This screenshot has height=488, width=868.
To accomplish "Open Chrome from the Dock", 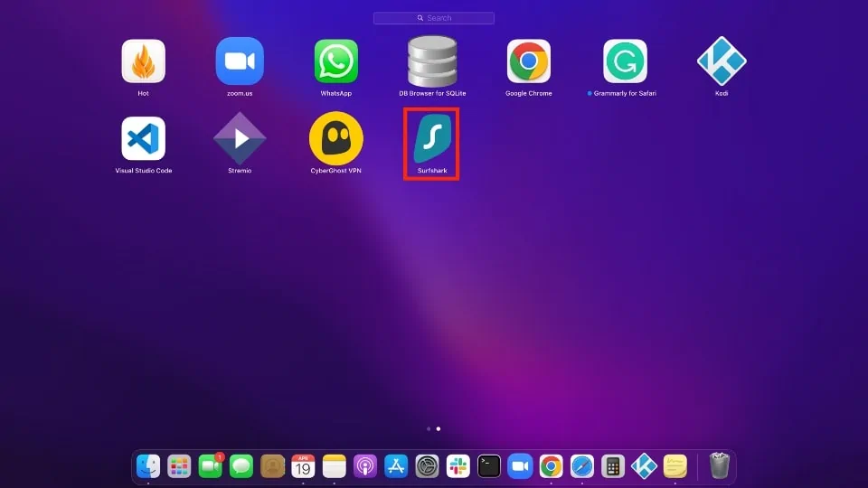I will point(552,466).
